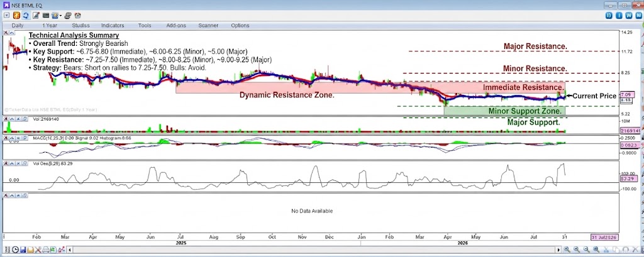The image size is (644, 257).
Task: Collapse the main price chart pane
Action: click(x=12, y=33)
